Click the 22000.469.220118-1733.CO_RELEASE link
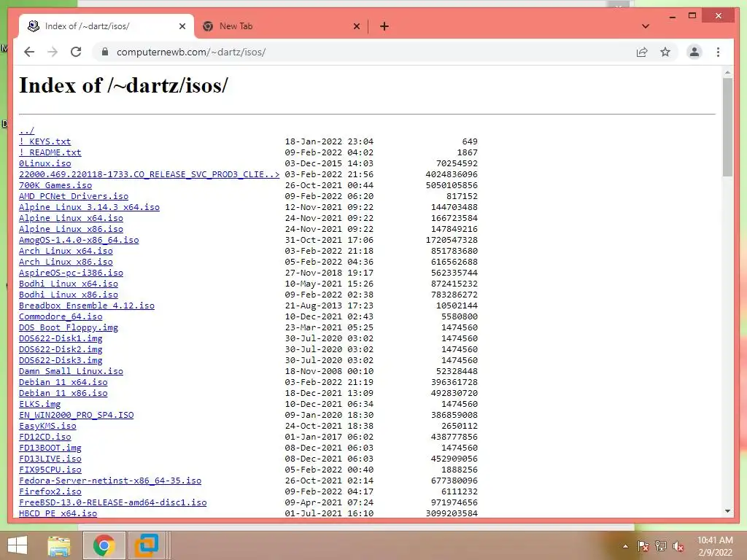 coord(149,174)
